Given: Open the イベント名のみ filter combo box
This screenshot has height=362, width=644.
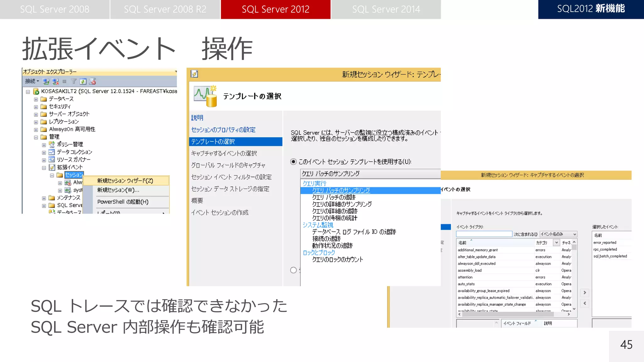Looking at the screenshot, I should click(x=558, y=234).
